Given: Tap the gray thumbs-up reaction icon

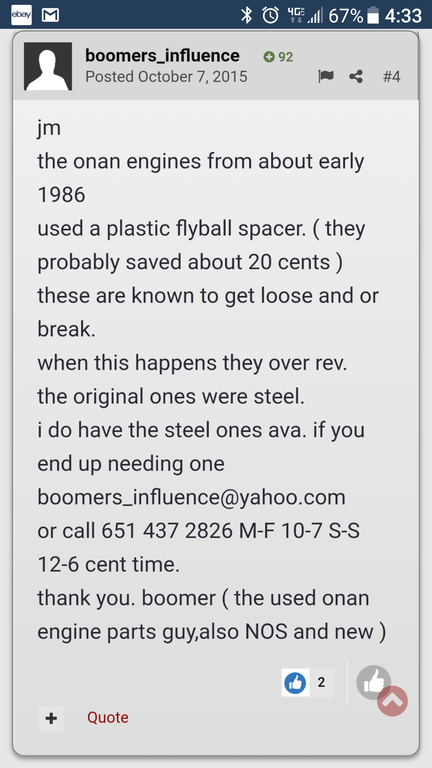Looking at the screenshot, I should [x=373, y=681].
